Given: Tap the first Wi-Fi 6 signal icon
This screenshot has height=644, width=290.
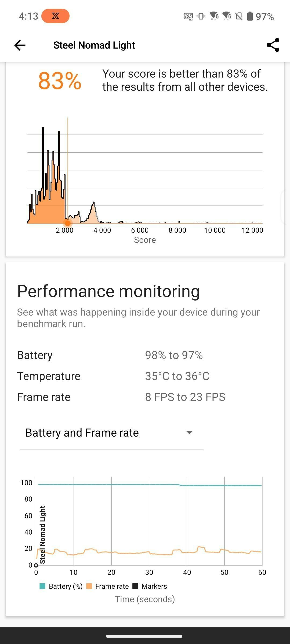Looking at the screenshot, I should tap(214, 16).
